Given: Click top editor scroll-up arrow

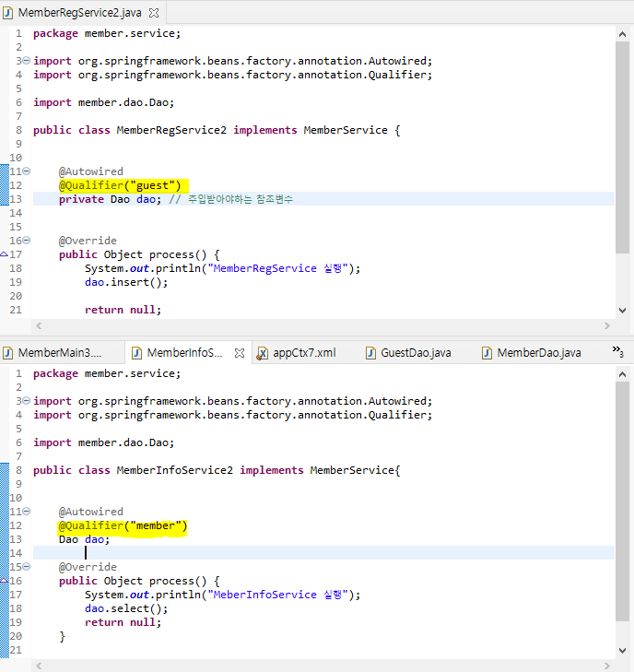Looking at the screenshot, I should tap(622, 34).
